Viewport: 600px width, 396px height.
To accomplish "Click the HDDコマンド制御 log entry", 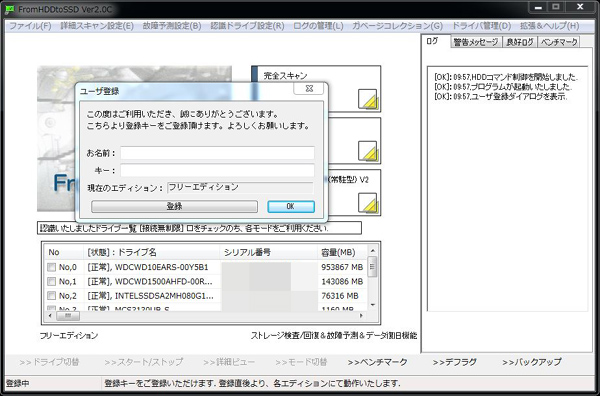I will tap(506, 77).
